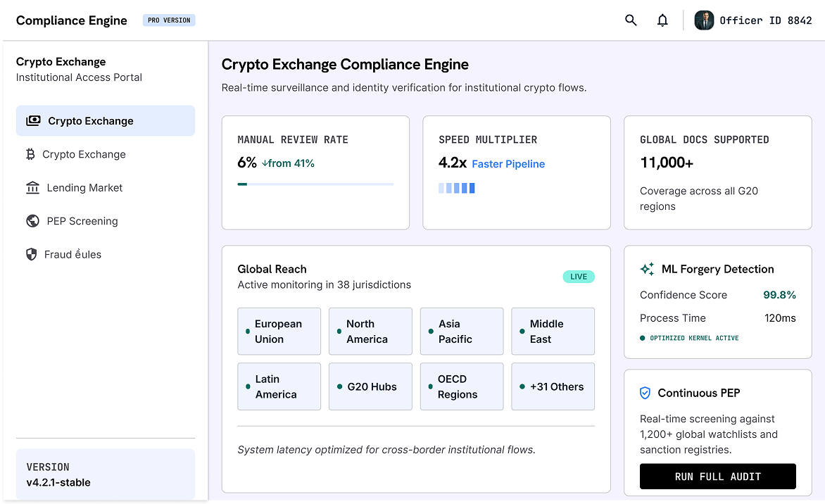
Task: Click the Compliance Engine app title
Action: point(72,20)
